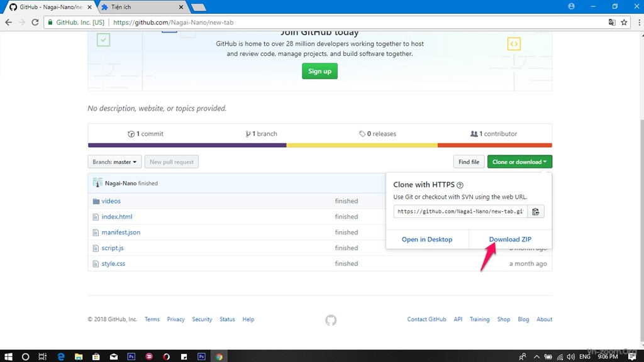View the 1 commit history
The width and height of the screenshot is (644, 362).
click(146, 134)
